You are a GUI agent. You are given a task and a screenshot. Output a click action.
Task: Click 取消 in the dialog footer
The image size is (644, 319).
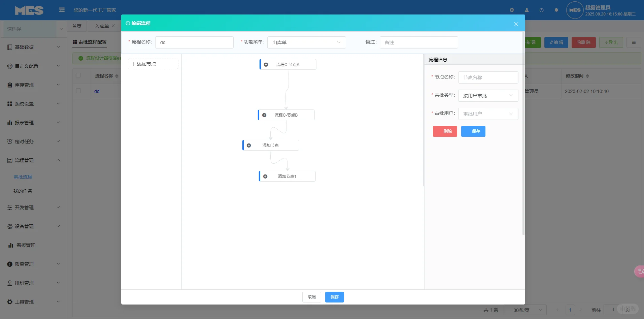pyautogui.click(x=312, y=297)
